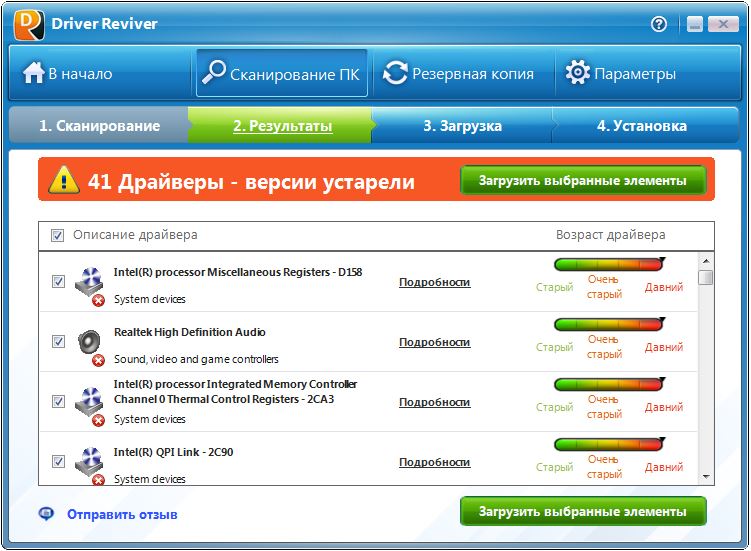The image size is (751, 551).
Task: Click the driver age gauge for Realtek audio
Action: pyautogui.click(x=609, y=325)
